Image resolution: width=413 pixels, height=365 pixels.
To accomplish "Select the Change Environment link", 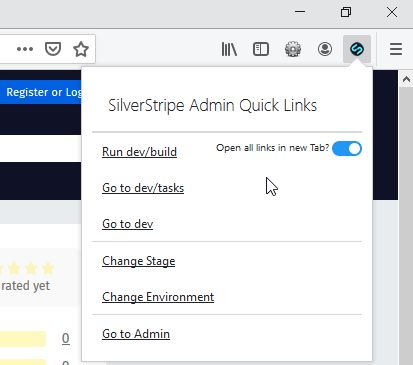I will pyautogui.click(x=158, y=297).
